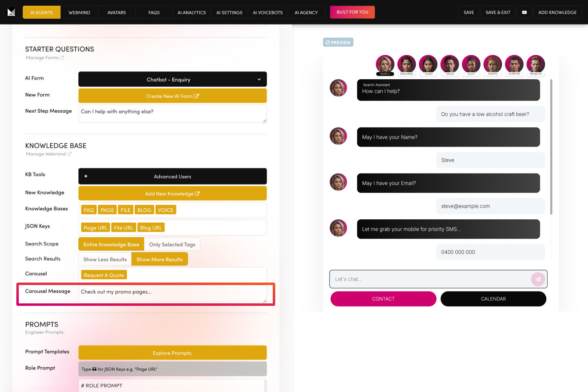The image size is (588, 392).
Task: Click the send message paper plane icon
Action: coord(538,279)
